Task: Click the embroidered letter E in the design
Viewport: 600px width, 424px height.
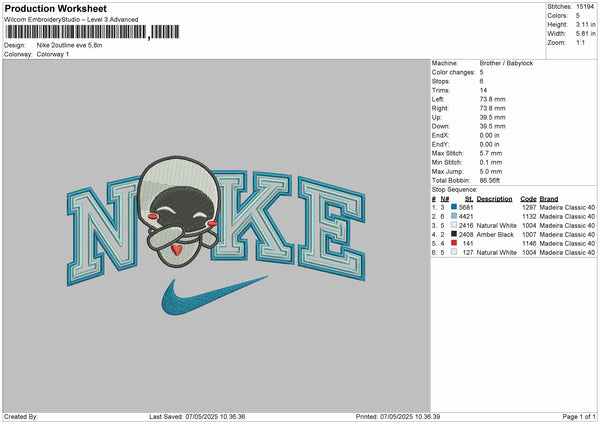Action: pyautogui.click(x=331, y=228)
